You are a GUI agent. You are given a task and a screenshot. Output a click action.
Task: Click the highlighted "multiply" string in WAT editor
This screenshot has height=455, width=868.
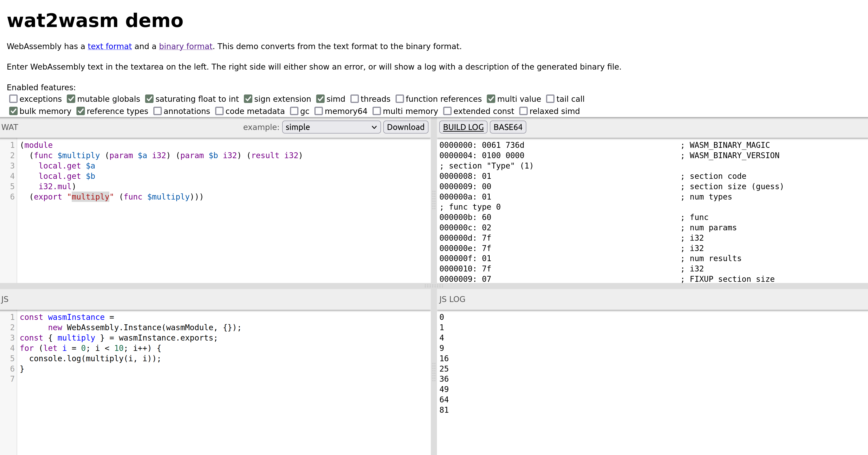[90, 197]
